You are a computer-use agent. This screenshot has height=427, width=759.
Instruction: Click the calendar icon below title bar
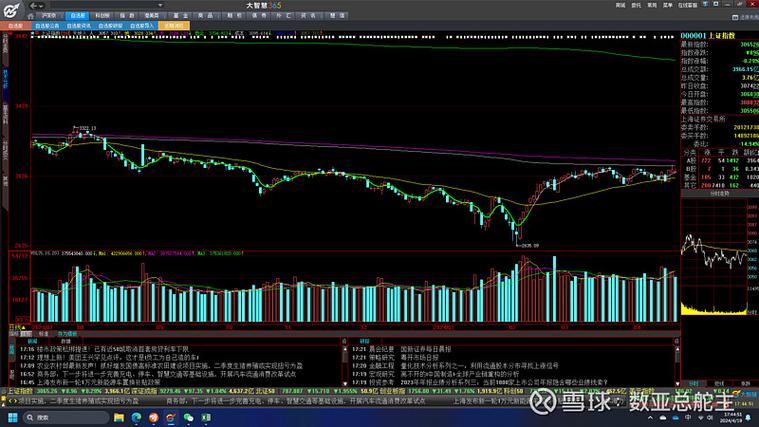(x=735, y=17)
